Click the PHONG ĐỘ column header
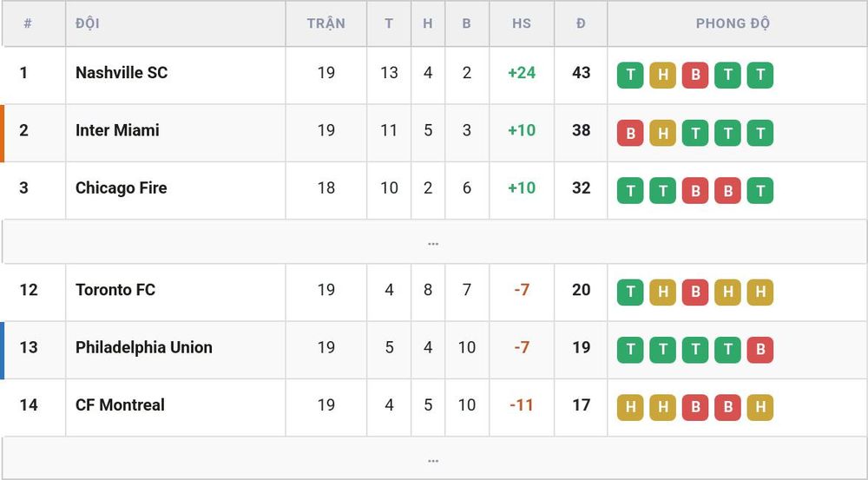 [733, 23]
